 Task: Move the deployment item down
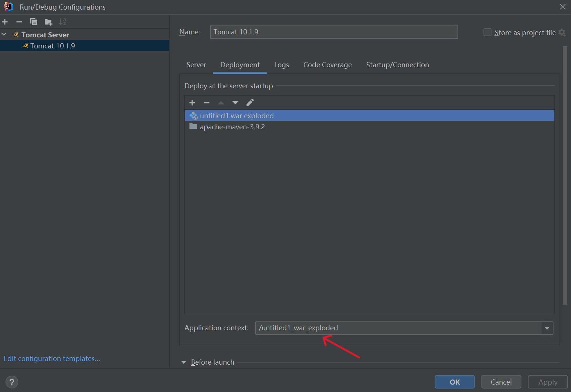[235, 103]
